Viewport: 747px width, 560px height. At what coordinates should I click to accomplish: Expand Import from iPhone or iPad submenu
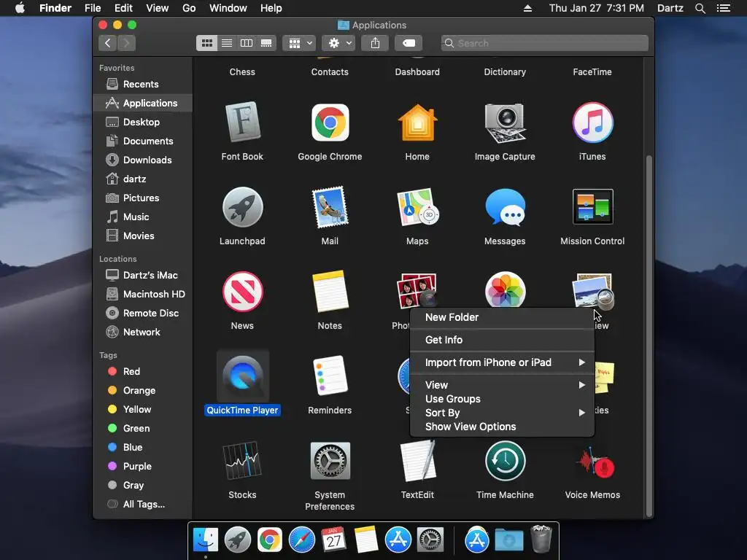(x=502, y=362)
